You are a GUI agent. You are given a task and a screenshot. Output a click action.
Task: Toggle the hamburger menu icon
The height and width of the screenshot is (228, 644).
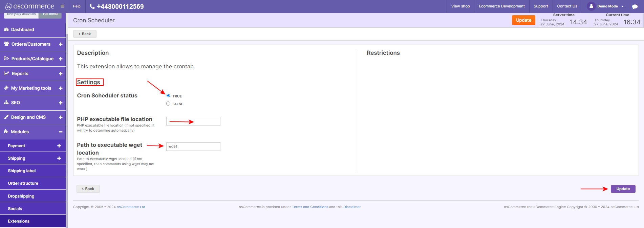pos(62,6)
